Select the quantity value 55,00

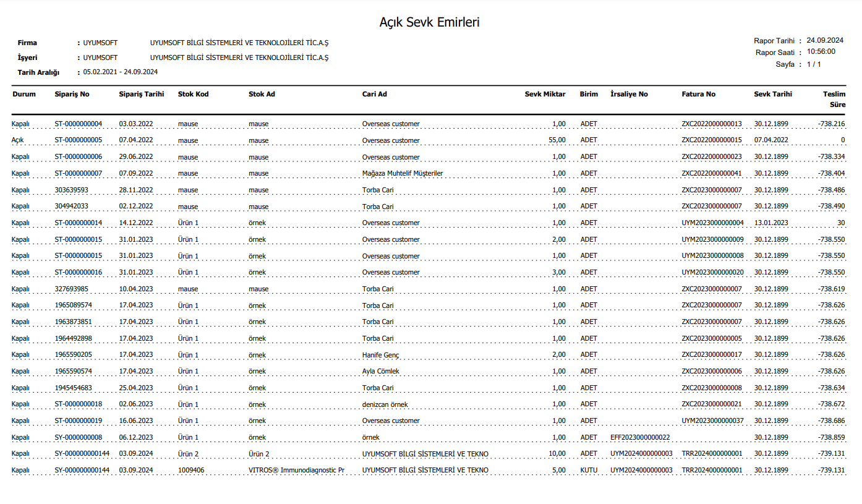557,140
